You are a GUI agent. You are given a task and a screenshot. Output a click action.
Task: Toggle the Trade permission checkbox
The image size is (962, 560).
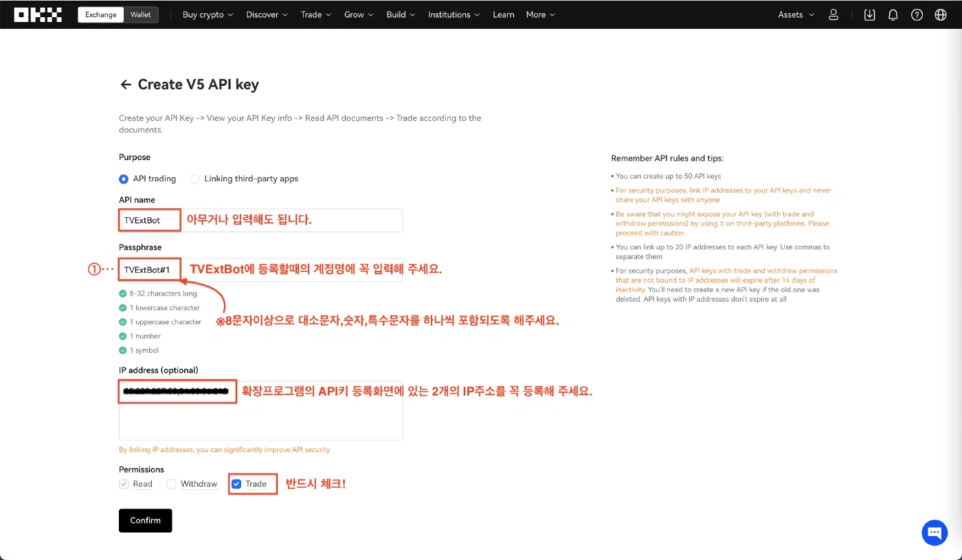236,484
